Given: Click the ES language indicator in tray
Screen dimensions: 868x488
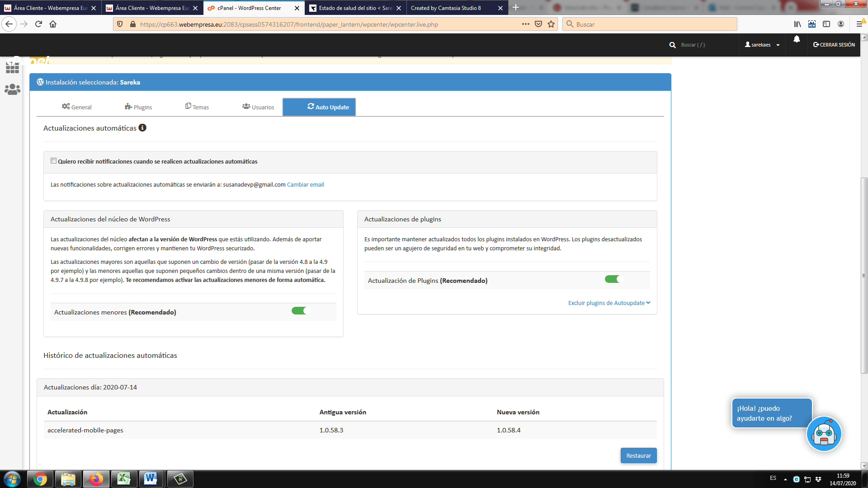Looking at the screenshot, I should pyautogui.click(x=773, y=478).
